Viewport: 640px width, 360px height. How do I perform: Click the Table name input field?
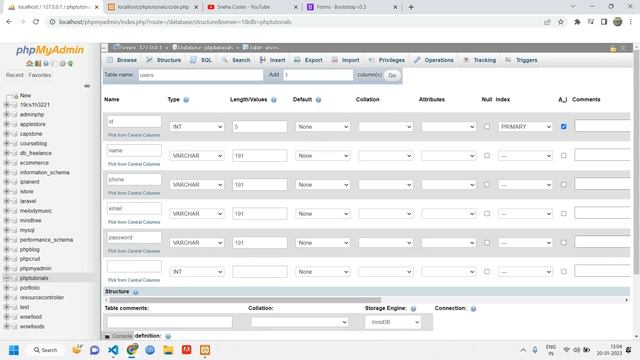(200, 75)
